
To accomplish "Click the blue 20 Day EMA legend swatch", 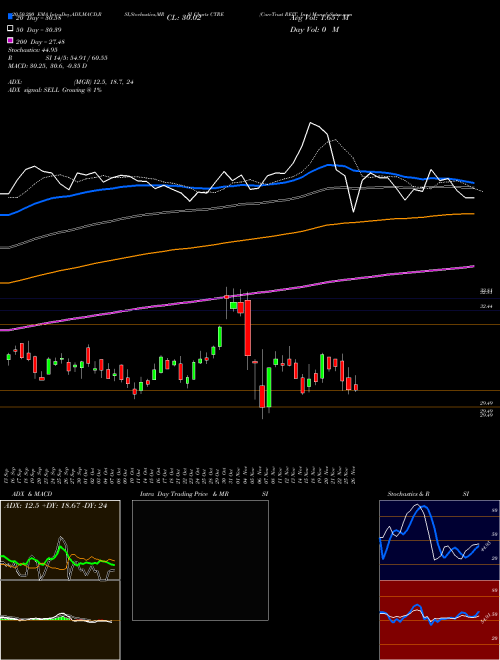I will [10, 17].
